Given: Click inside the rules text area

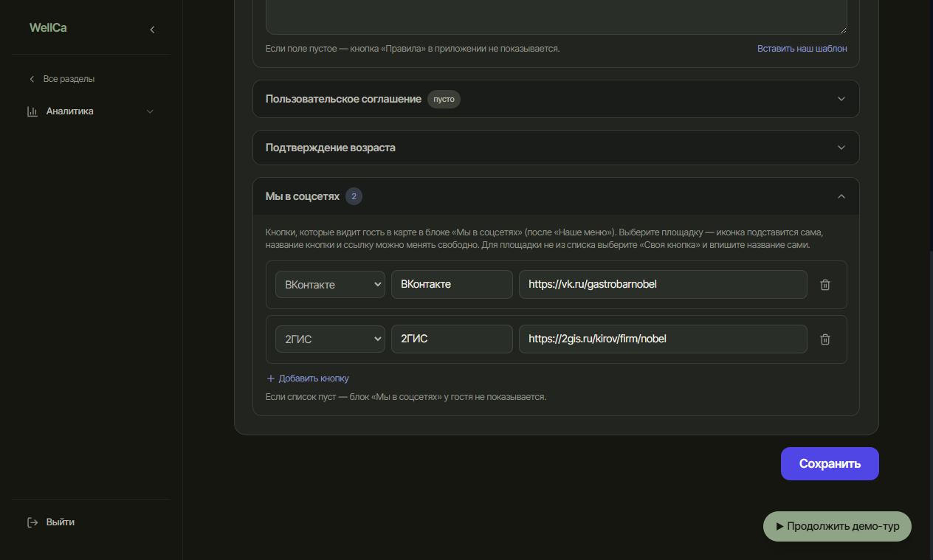Looking at the screenshot, I should pyautogui.click(x=556, y=16).
